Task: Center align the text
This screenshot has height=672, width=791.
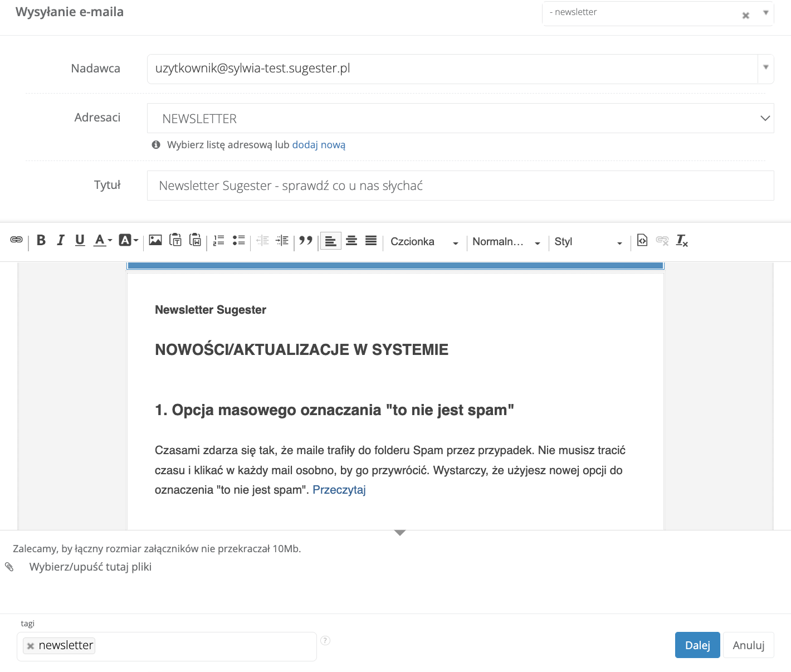Action: pos(351,241)
